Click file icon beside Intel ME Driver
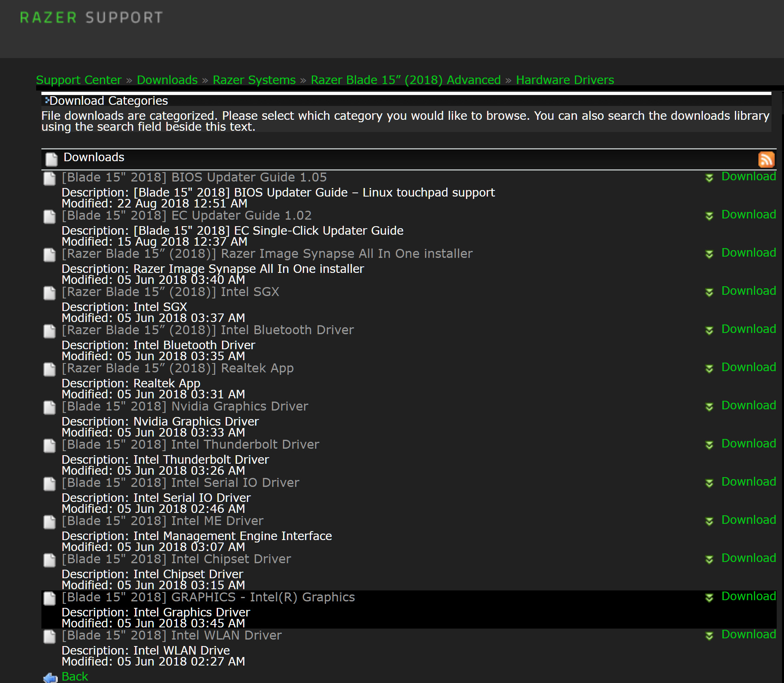 point(50,522)
